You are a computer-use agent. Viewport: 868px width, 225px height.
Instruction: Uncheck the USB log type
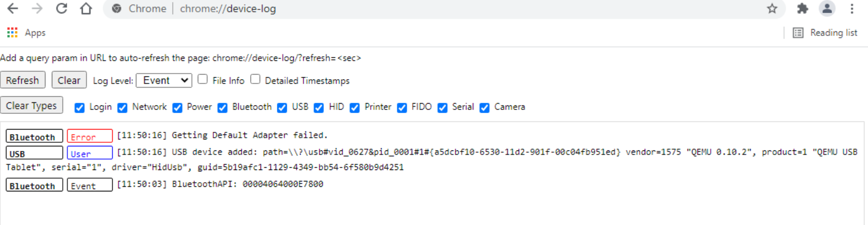point(282,108)
